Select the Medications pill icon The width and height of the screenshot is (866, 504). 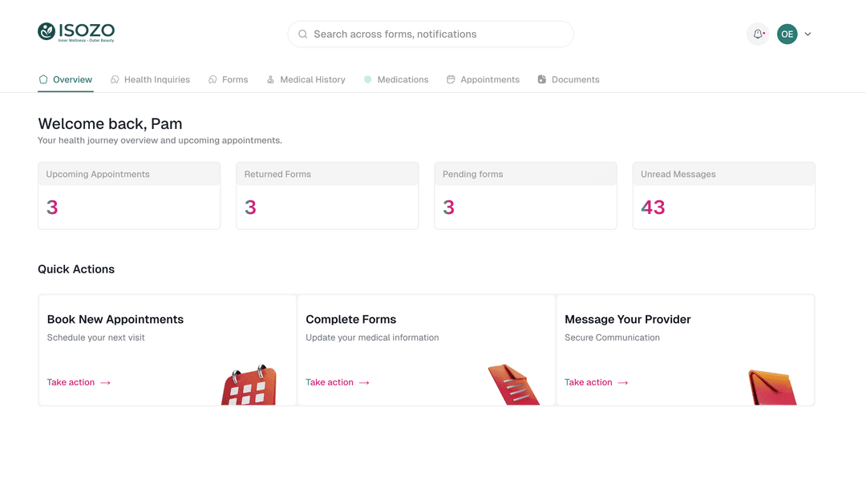pyautogui.click(x=369, y=79)
